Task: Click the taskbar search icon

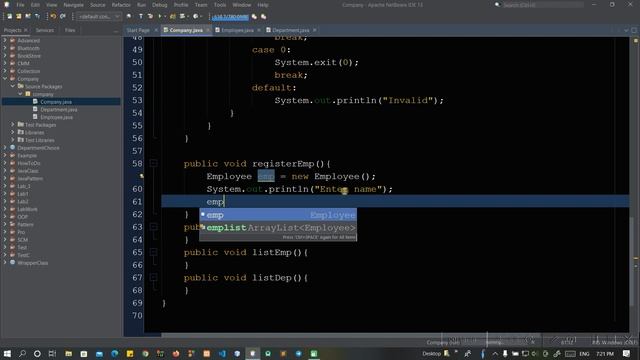Action: click(22, 353)
